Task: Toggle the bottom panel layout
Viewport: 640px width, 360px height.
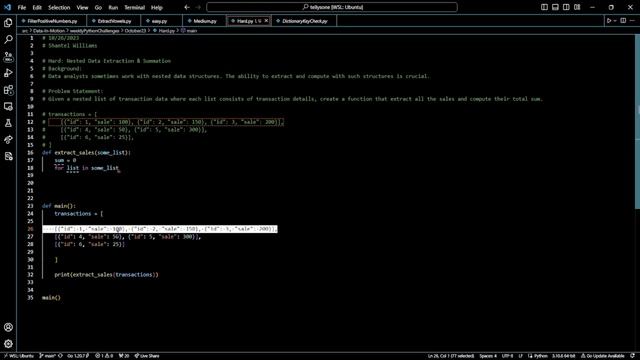Action: (x=555, y=7)
